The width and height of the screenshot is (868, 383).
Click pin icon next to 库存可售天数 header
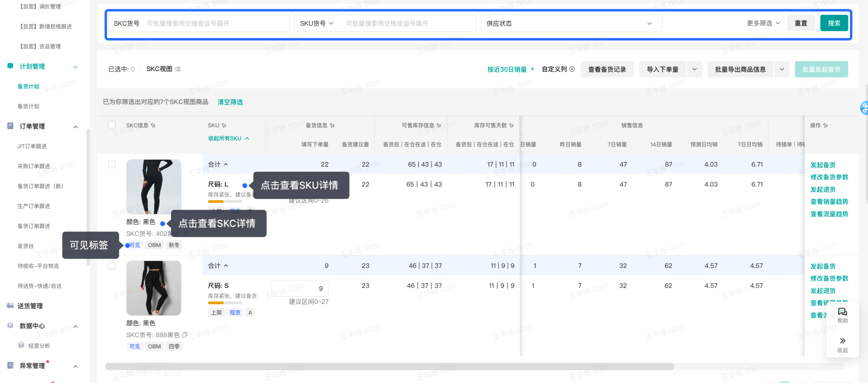tap(511, 125)
